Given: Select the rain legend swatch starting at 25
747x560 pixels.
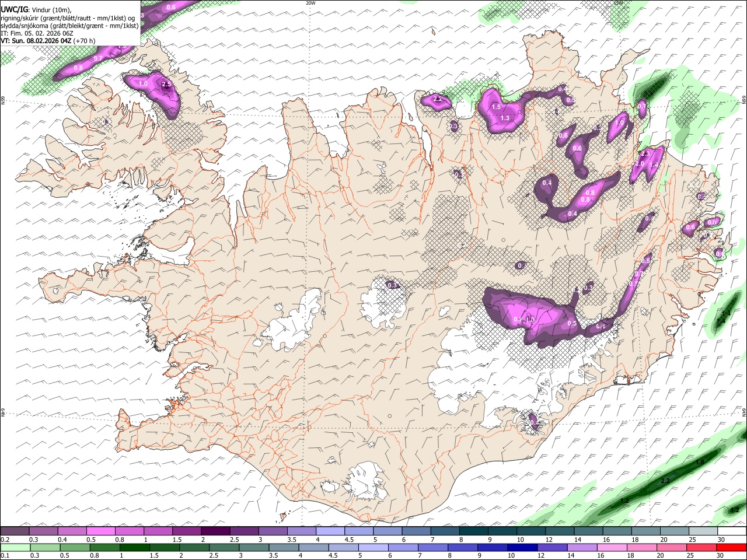Looking at the screenshot, I should [x=701, y=548].
